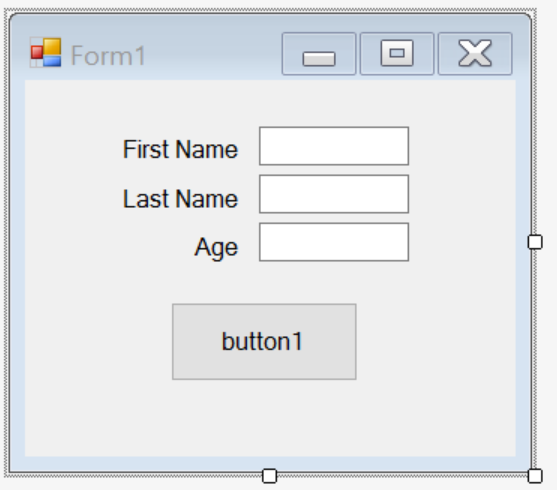Click the Form1 colored-squares window icon

click(x=45, y=52)
